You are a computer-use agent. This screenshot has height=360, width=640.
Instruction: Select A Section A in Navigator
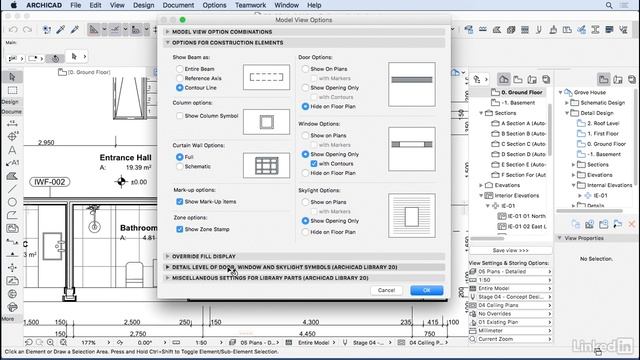[x=523, y=123]
